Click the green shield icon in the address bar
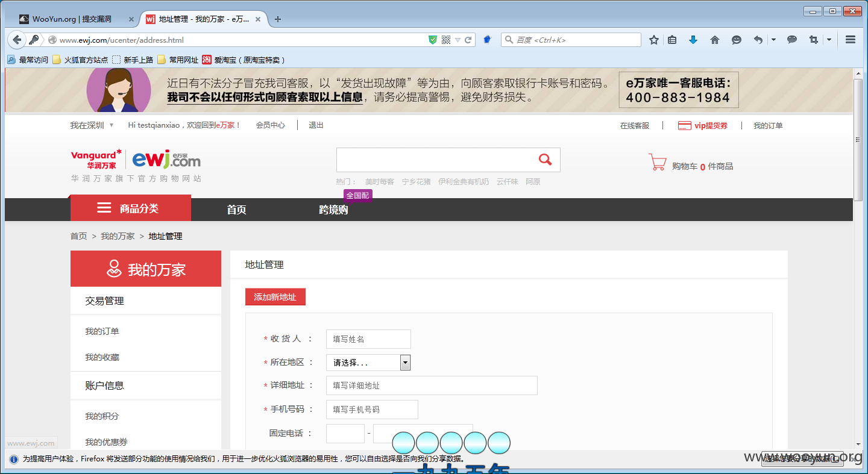The image size is (868, 474). [433, 40]
